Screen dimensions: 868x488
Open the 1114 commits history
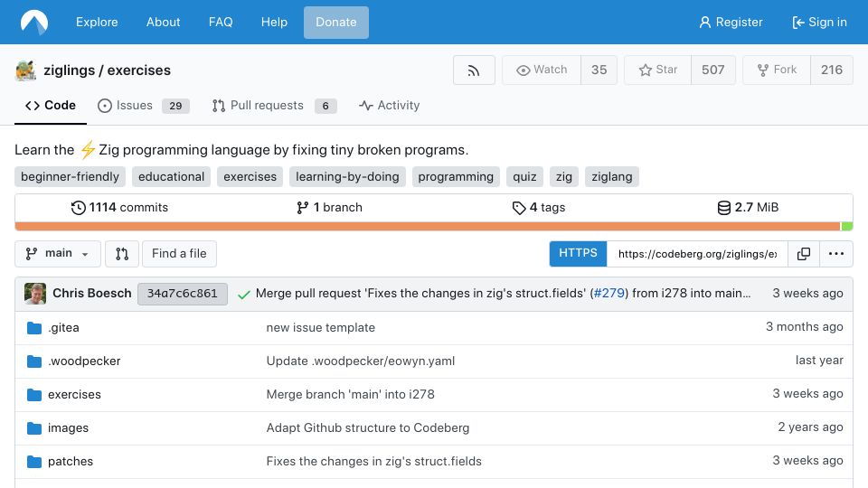(119, 208)
